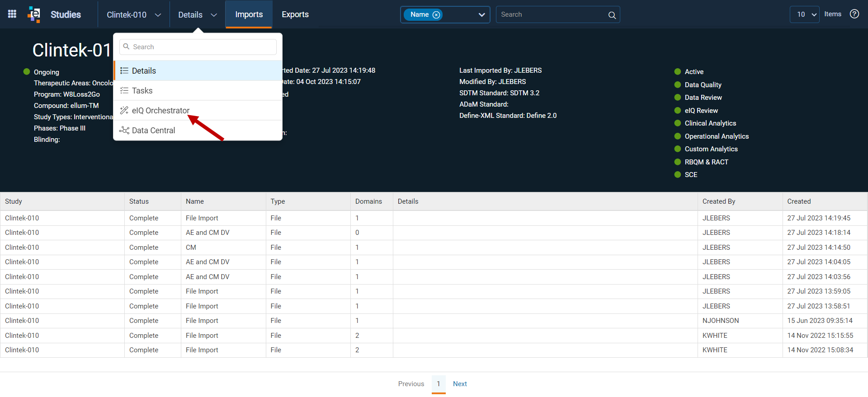Open the first Clintek-010 File Import row
This screenshot has height=397, width=868.
pyautogui.click(x=434, y=218)
